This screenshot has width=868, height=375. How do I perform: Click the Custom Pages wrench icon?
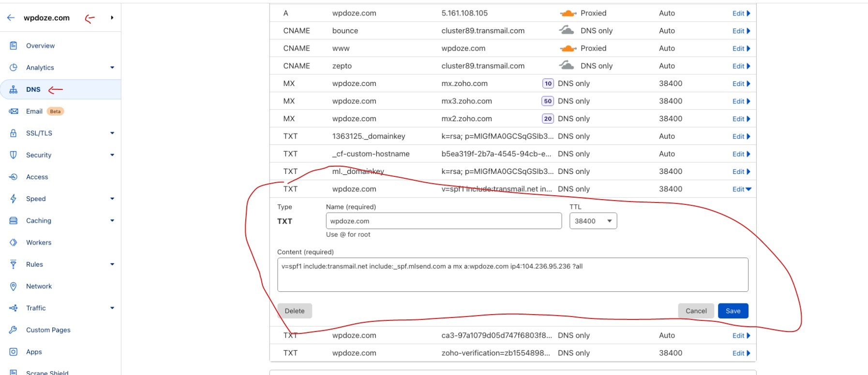click(14, 330)
